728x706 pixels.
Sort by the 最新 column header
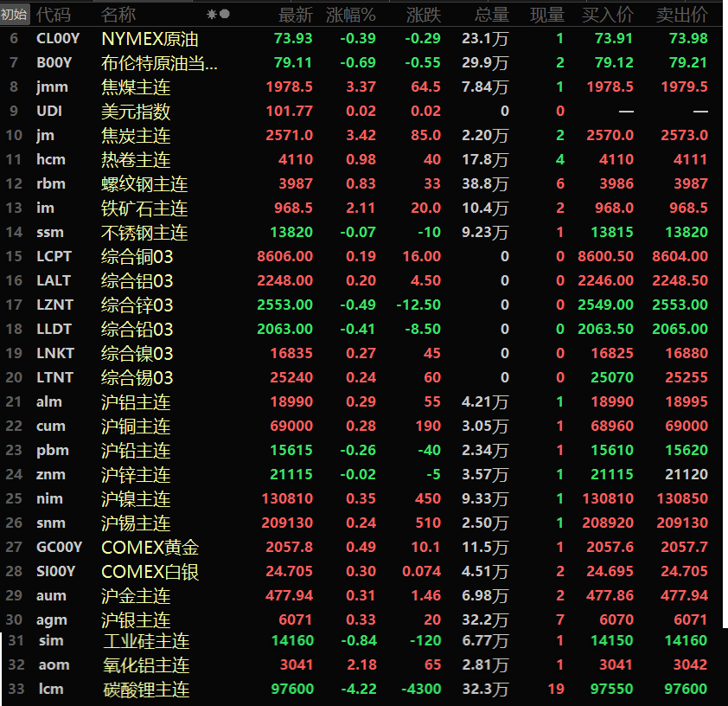pos(296,15)
